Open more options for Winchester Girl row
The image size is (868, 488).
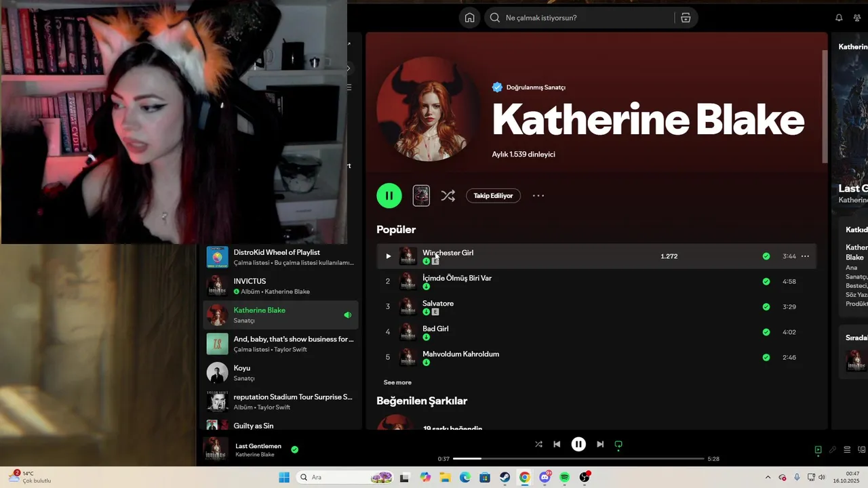(x=805, y=256)
